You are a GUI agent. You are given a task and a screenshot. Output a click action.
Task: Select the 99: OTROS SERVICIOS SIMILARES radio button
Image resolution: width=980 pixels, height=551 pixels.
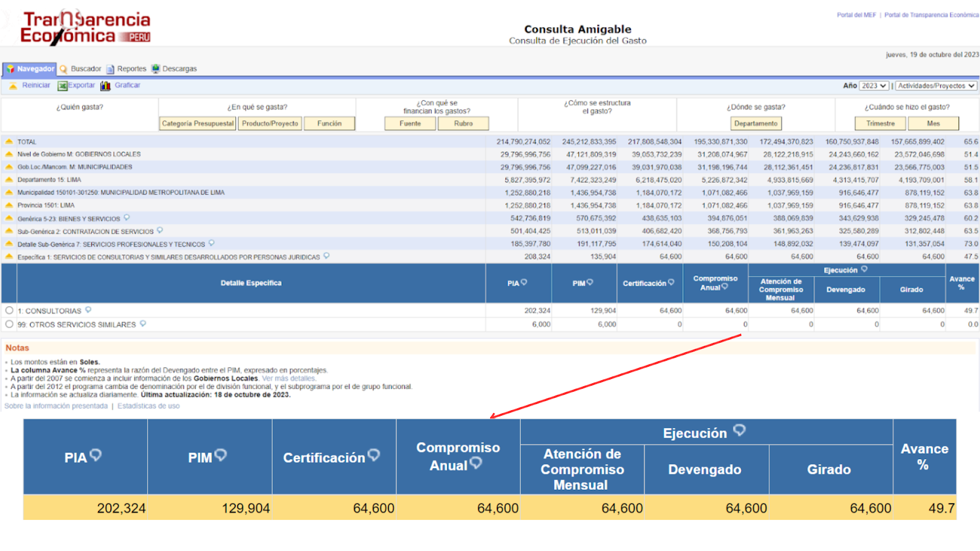9,324
